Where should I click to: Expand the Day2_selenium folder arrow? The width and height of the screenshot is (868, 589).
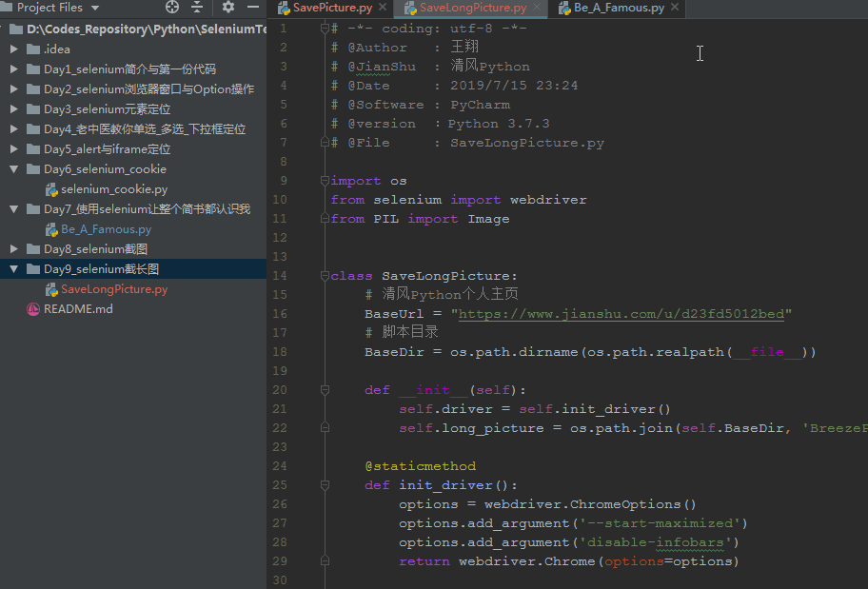coord(14,89)
